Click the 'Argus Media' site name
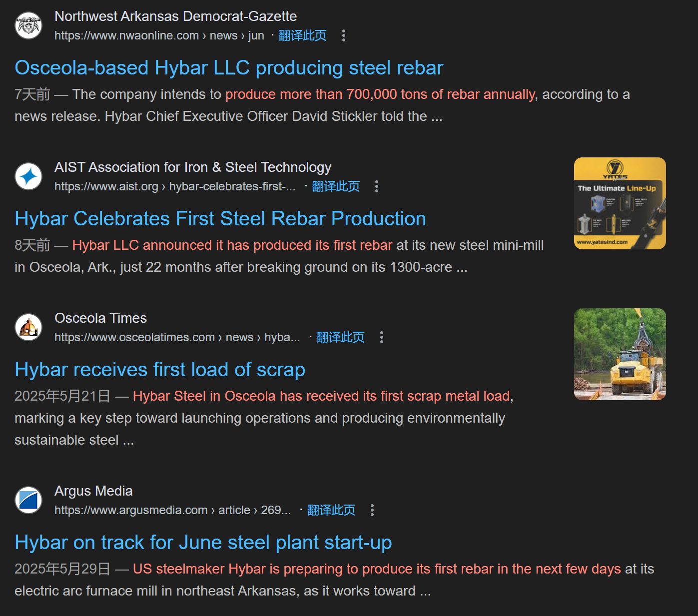 click(93, 491)
